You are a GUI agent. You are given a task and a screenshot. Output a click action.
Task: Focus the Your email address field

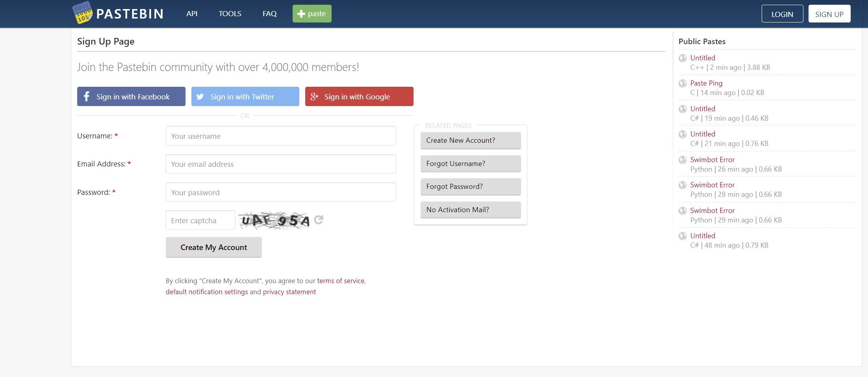(x=281, y=164)
